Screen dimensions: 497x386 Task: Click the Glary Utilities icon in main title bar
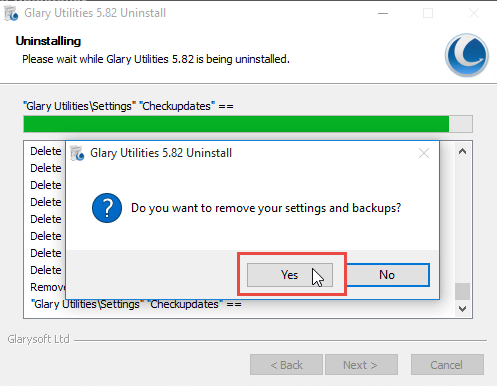tap(11, 13)
